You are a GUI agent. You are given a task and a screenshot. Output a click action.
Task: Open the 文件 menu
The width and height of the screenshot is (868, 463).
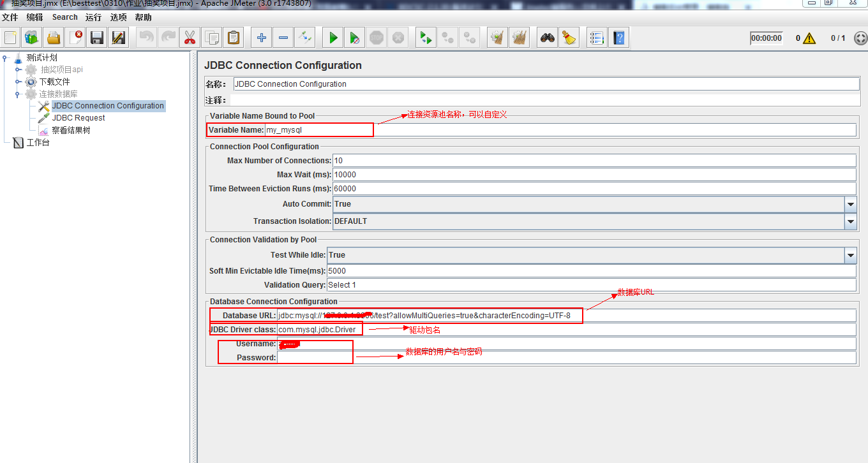click(x=10, y=17)
